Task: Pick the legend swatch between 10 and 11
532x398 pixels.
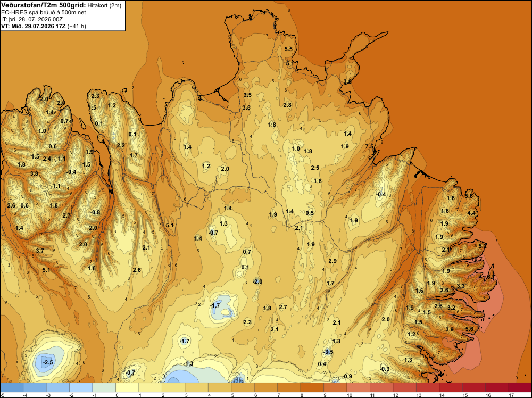Action: (x=358, y=387)
